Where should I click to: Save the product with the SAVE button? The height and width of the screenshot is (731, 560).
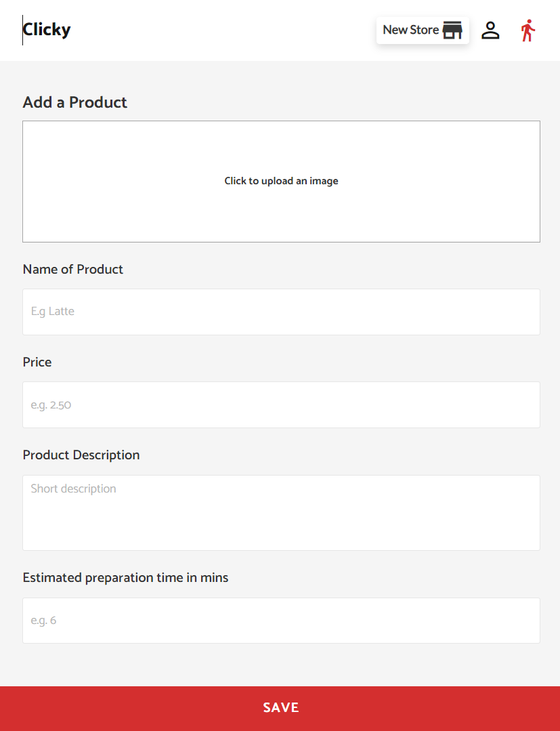[280, 709]
